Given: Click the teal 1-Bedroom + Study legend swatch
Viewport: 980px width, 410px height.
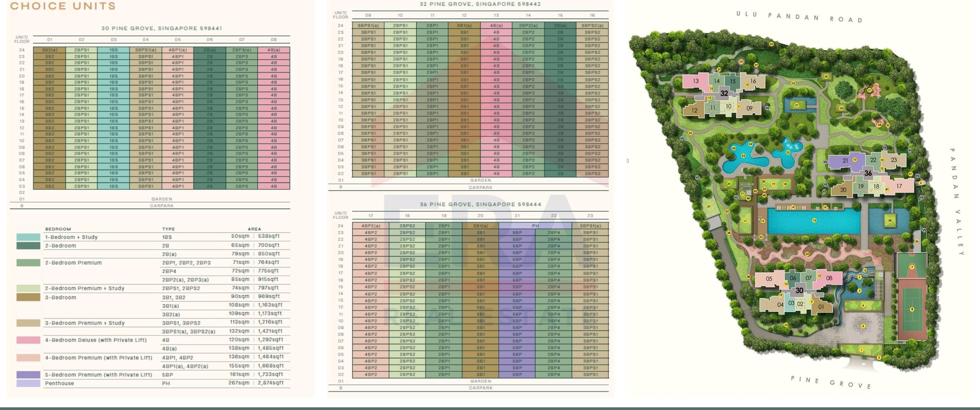Looking at the screenshot, I should pos(28,237).
